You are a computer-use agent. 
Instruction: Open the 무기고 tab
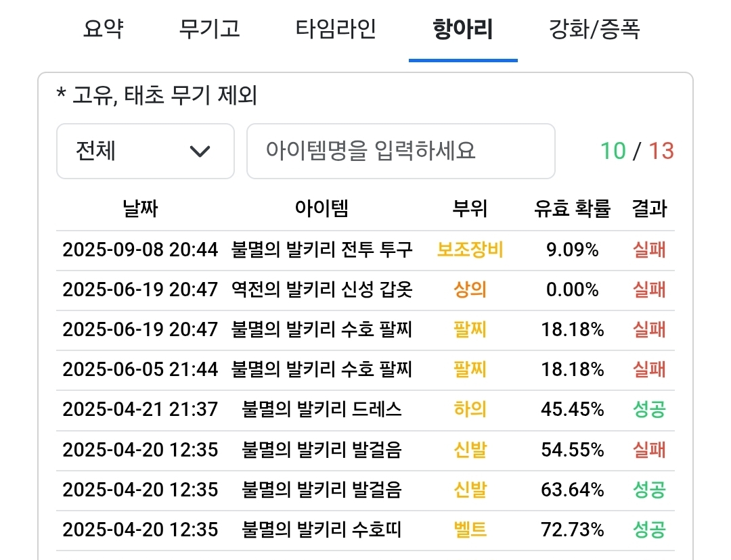tap(209, 30)
